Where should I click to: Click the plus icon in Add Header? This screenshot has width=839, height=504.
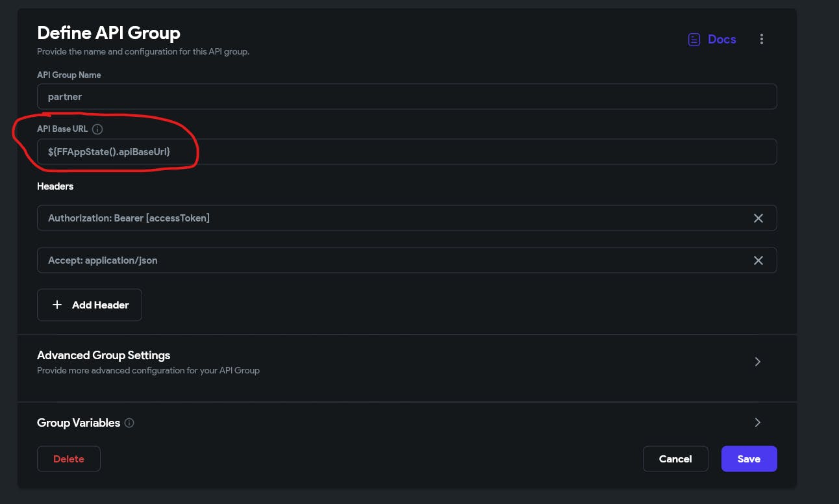(57, 305)
